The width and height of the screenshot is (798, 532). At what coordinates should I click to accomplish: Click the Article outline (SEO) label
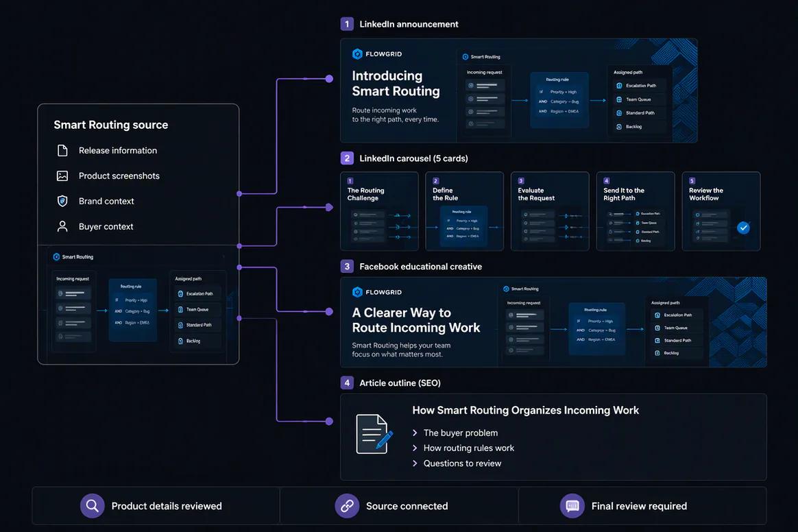(x=400, y=383)
